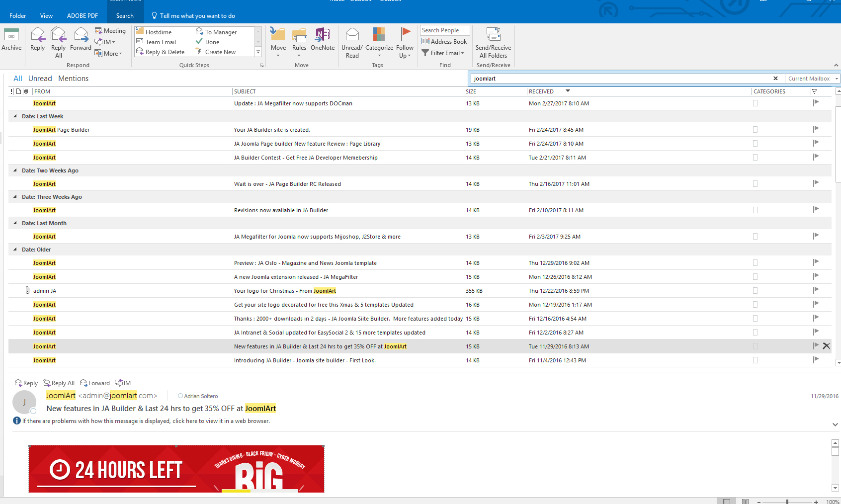This screenshot has width=841, height=504.
Task: Click the To Manager quick step
Action: [216, 32]
